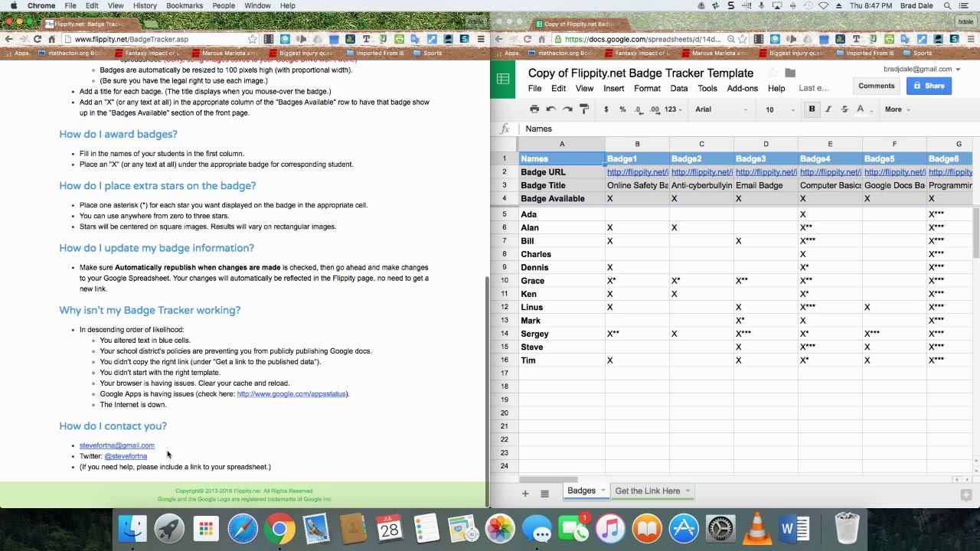This screenshot has width=980, height=551.
Task: Click the Badge1 URL link cell
Action: (x=637, y=172)
